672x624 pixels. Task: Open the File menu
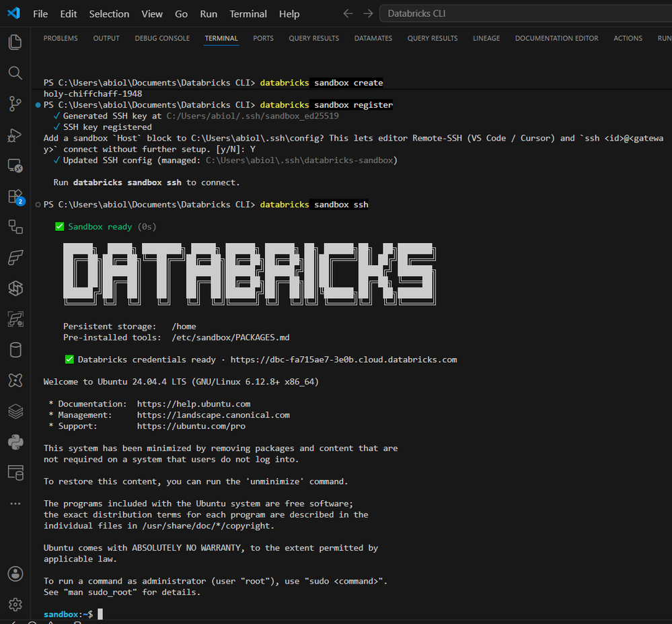[40, 13]
